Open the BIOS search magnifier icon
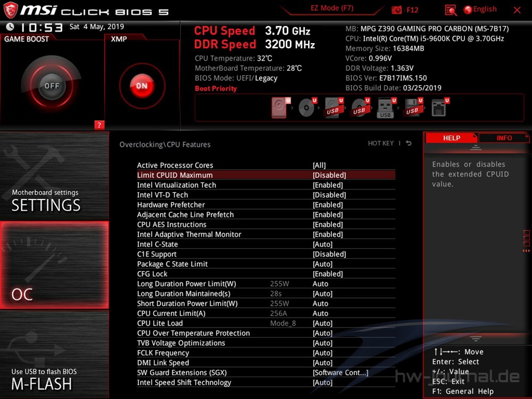 [x=451, y=10]
